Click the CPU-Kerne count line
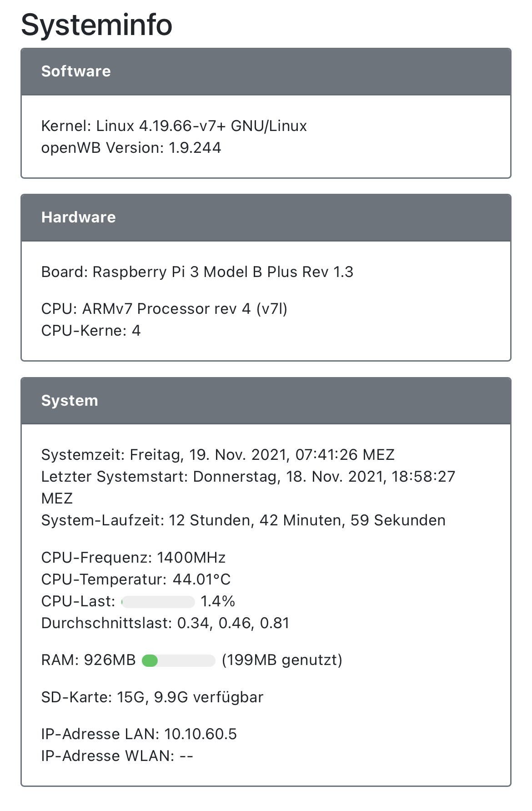Image resolution: width=532 pixels, height=811 pixels. coord(91,331)
